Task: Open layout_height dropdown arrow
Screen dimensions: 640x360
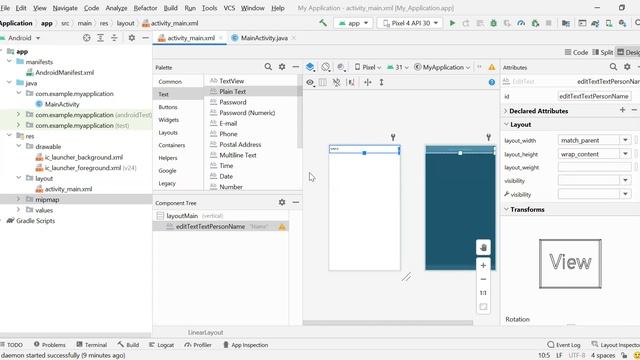Action: pyautogui.click(x=625, y=154)
